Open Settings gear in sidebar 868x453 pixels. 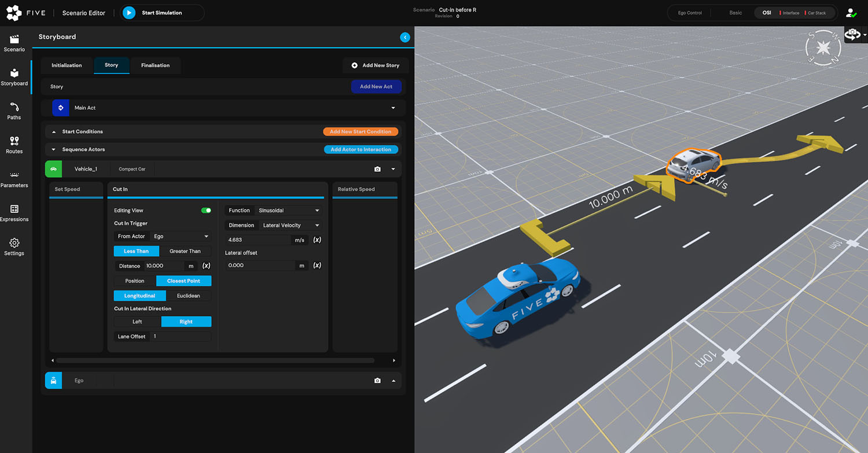[x=14, y=246]
